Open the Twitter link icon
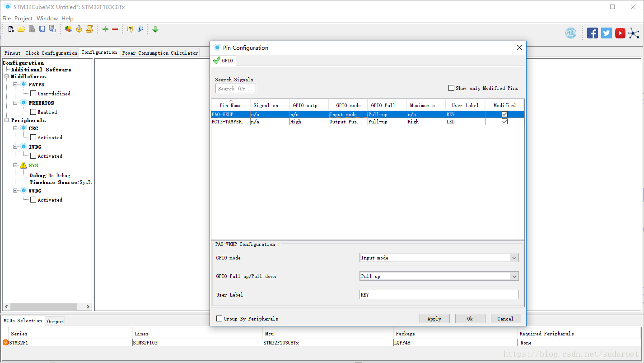The height and width of the screenshot is (363, 644). [x=607, y=33]
